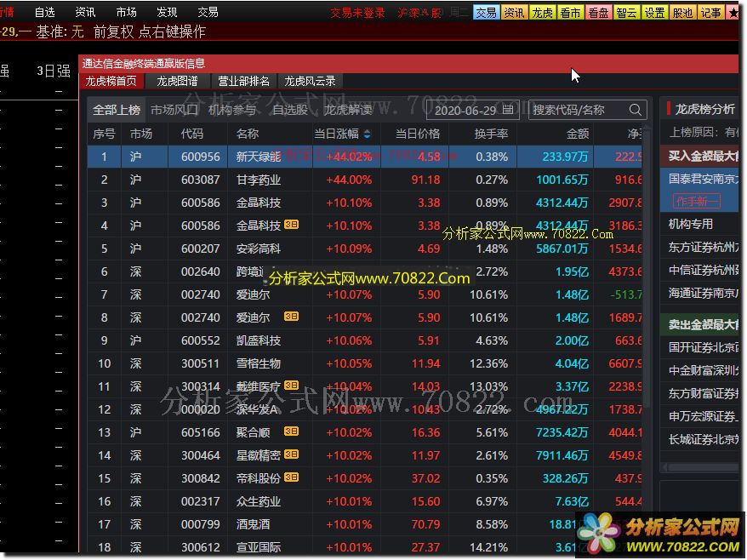
Task: Click 长城证券北京 in sell list
Action: click(x=703, y=439)
